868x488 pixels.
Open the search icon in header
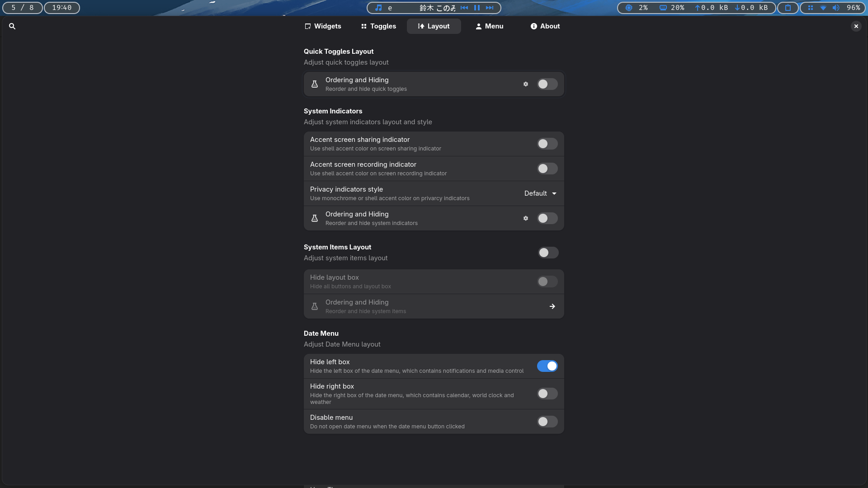12,26
